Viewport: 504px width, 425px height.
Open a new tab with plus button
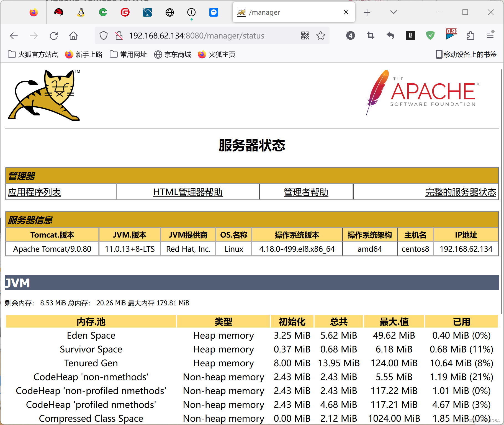[367, 12]
